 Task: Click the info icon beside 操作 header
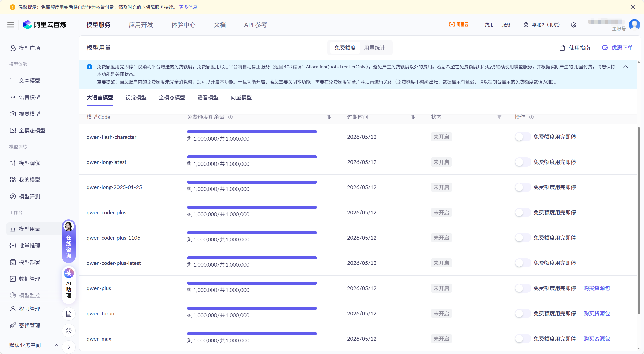pyautogui.click(x=531, y=117)
